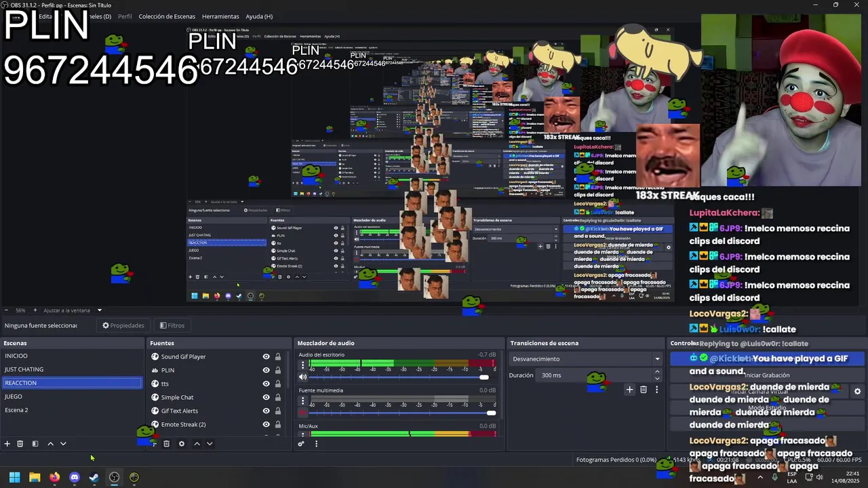Toggle the lock on Simple Chat
This screenshot has height=488, width=868.
point(277,397)
